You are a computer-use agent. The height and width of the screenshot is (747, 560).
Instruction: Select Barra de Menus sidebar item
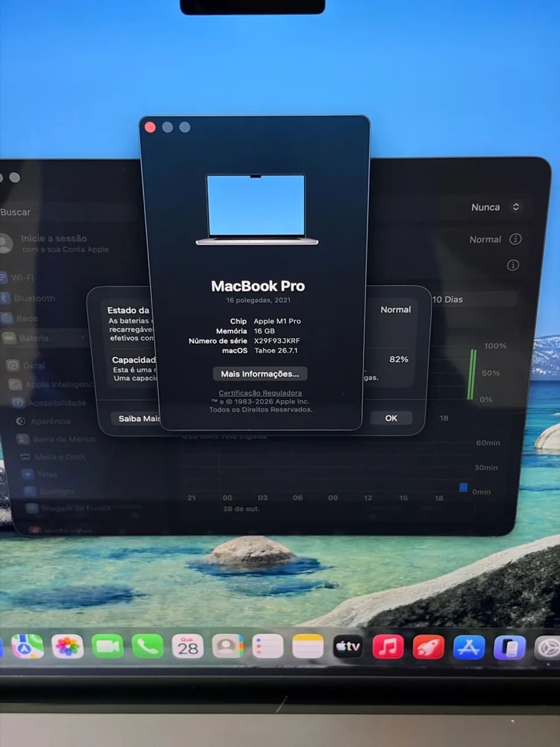click(56, 439)
